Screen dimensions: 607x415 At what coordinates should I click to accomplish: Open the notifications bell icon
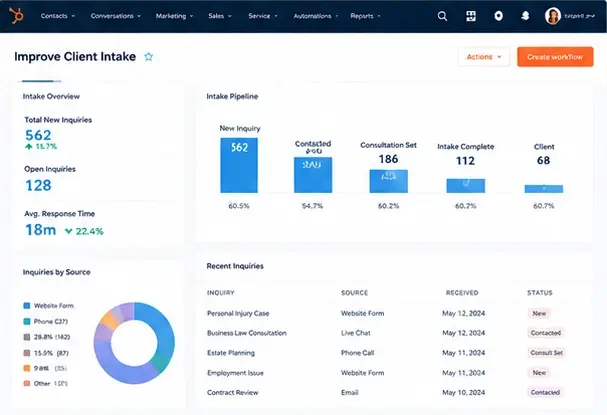(525, 16)
